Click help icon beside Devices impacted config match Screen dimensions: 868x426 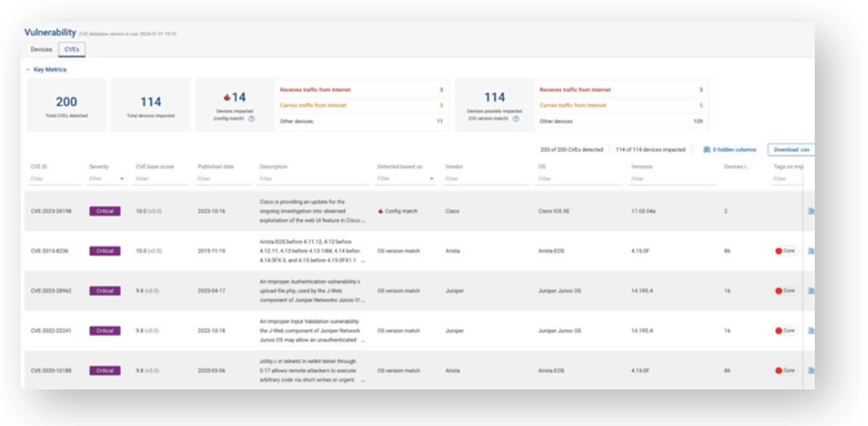tap(252, 119)
